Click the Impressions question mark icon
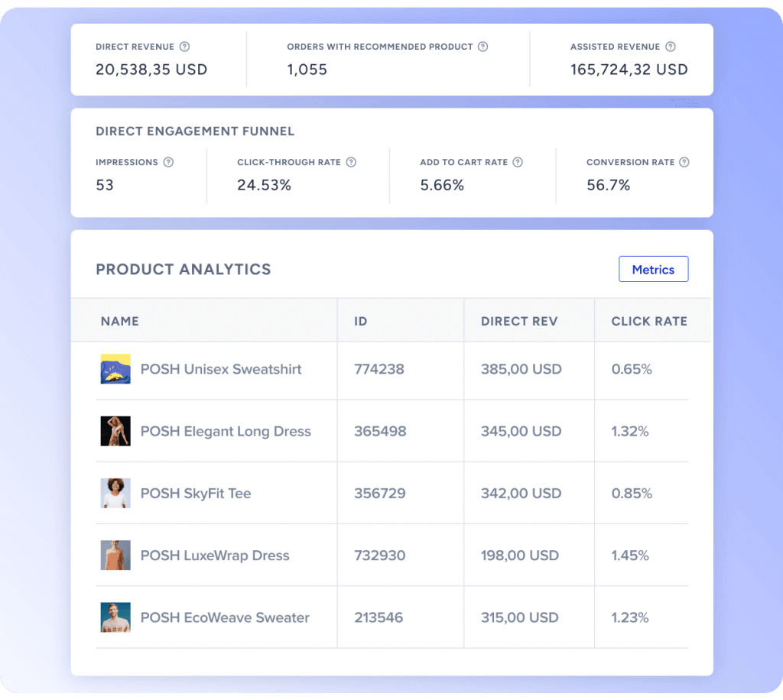Screen dimensions: 783x700 pos(168,162)
